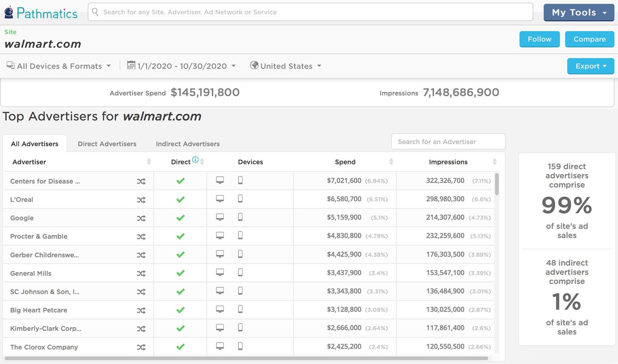
Task: Sort by the Impressions column arrows
Action: 494,162
